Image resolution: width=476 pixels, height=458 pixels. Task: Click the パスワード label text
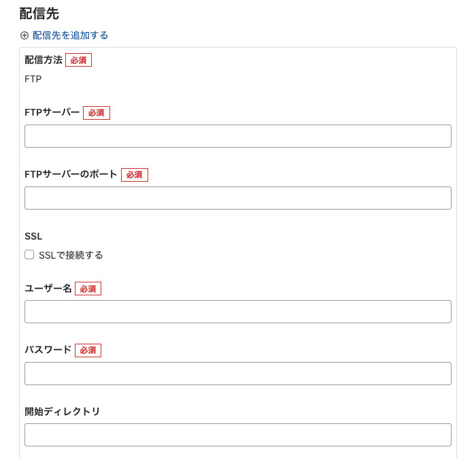(48, 350)
